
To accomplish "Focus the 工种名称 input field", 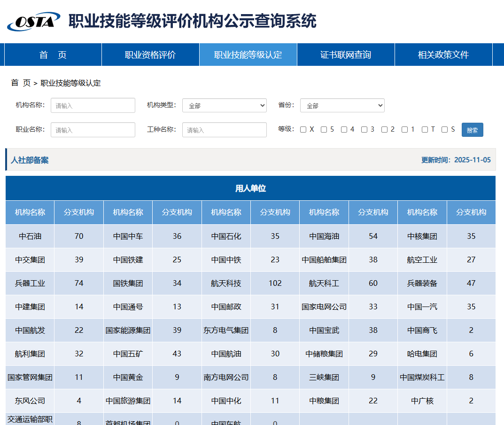I will (x=225, y=130).
